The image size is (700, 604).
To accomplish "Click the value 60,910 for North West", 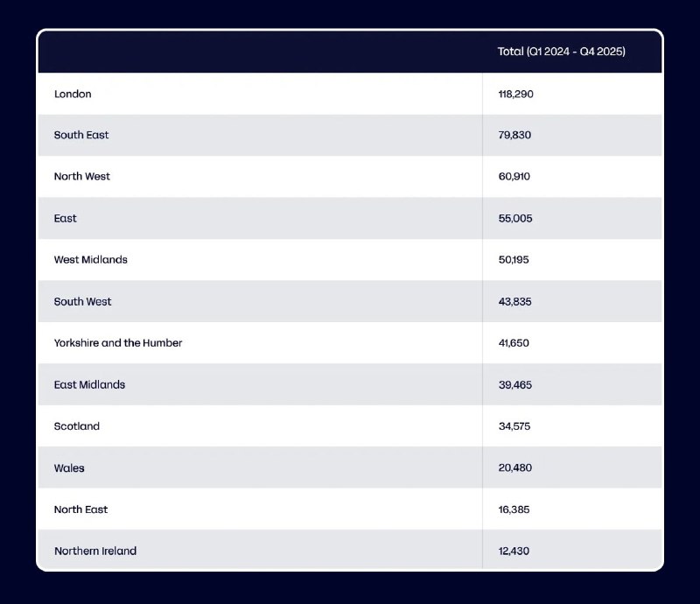I will pyautogui.click(x=514, y=177).
